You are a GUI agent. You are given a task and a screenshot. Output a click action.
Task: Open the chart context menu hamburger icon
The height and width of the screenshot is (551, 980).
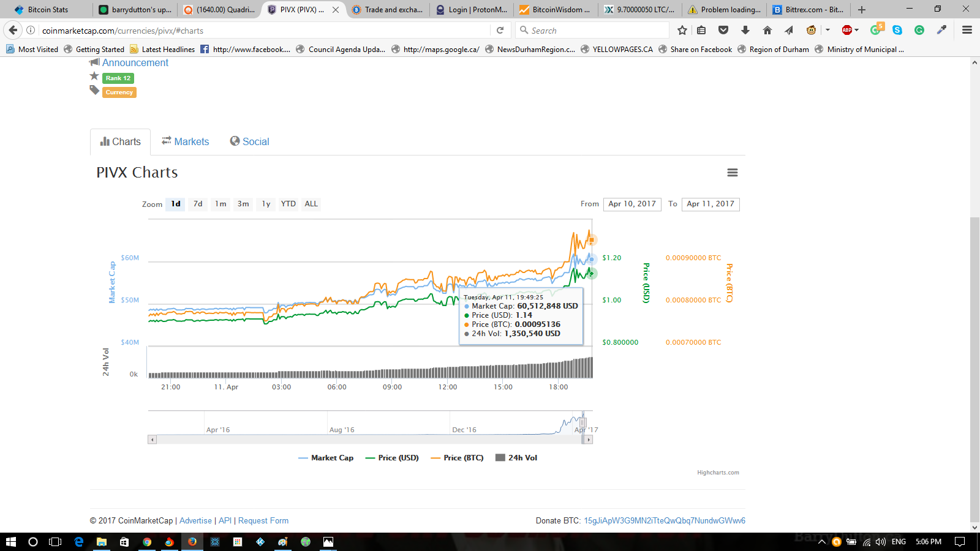(732, 173)
